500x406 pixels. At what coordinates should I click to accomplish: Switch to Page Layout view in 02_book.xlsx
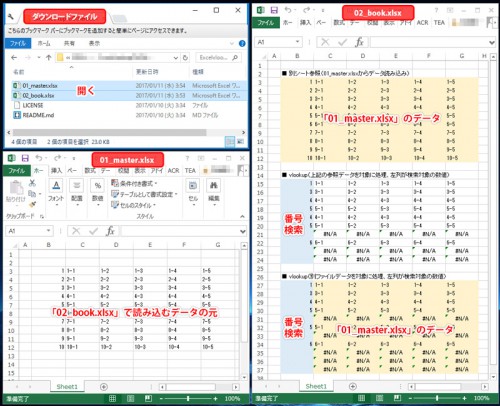(x=379, y=398)
